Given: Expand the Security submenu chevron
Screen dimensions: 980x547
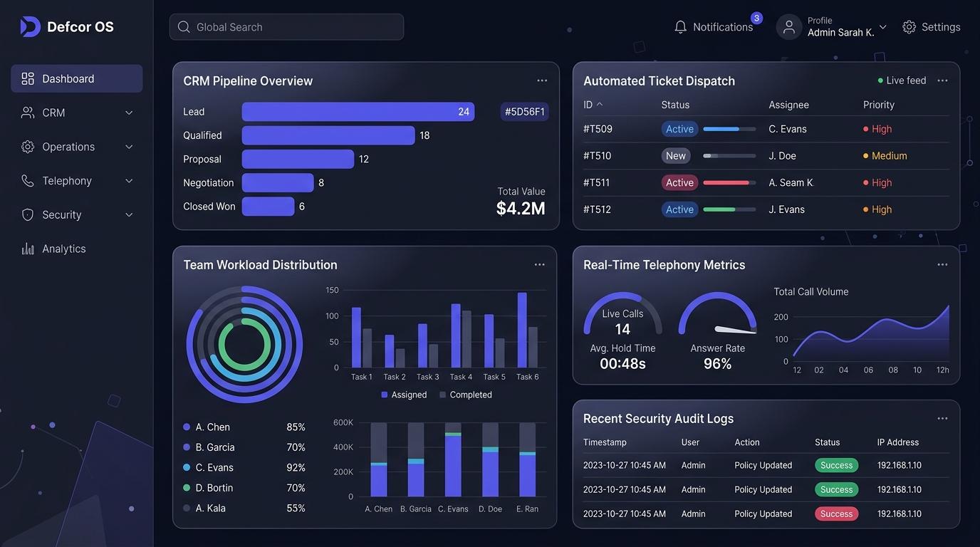Looking at the screenshot, I should (x=129, y=214).
